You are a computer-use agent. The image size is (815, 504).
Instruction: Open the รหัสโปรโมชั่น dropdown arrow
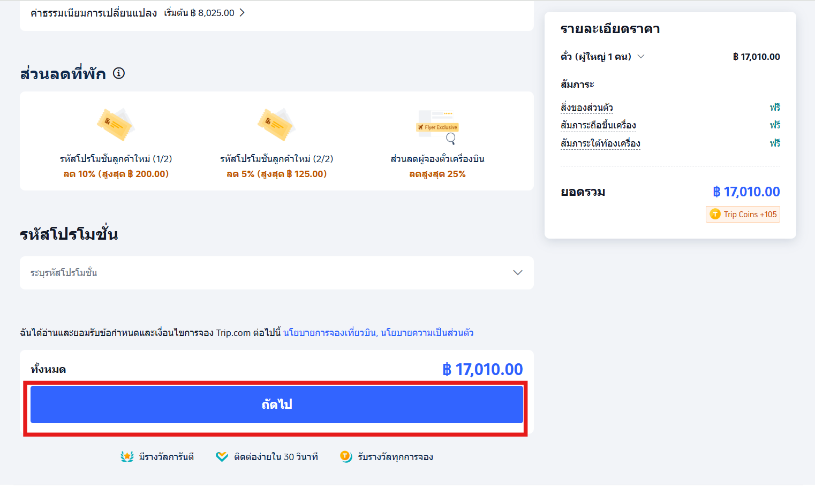pos(517,272)
